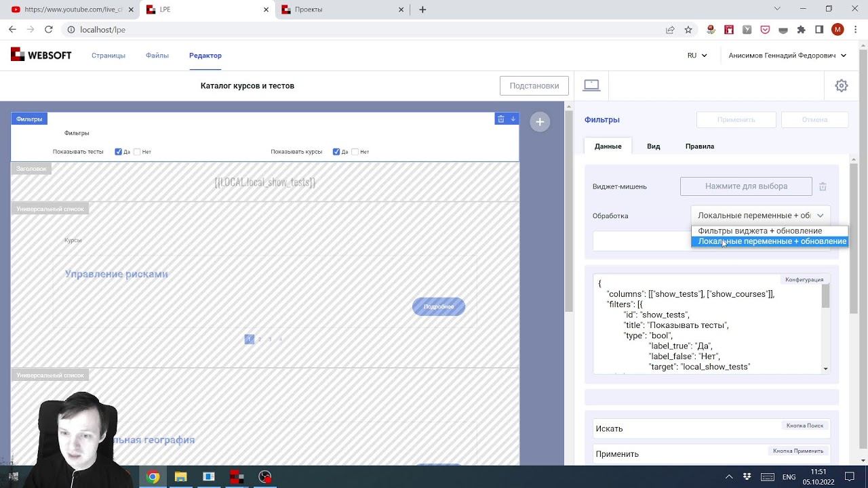Go to the Страницы section
Viewport: 868px width, 488px height.
[108, 56]
